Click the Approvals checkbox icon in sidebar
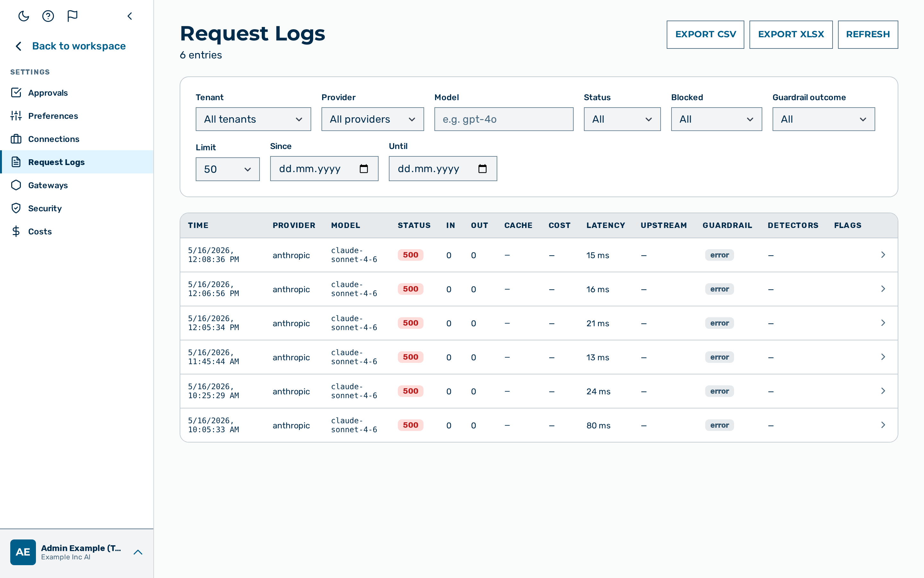The height and width of the screenshot is (578, 924). tap(16, 92)
